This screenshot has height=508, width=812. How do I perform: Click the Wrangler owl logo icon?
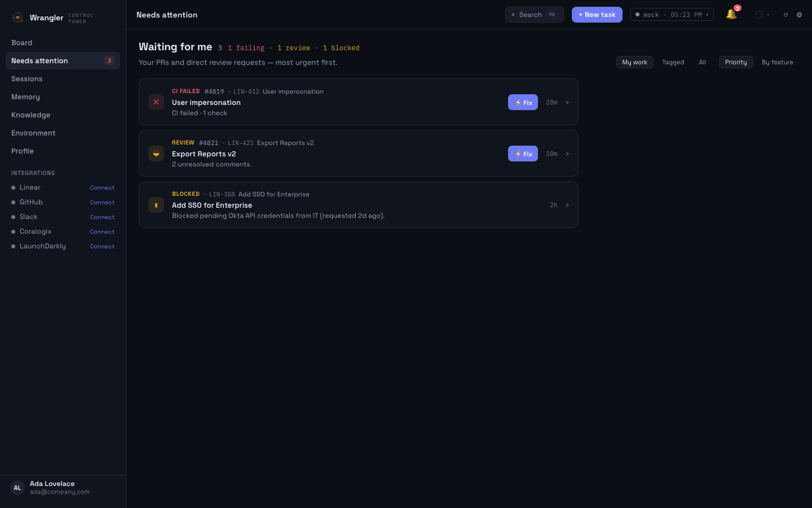17,17
